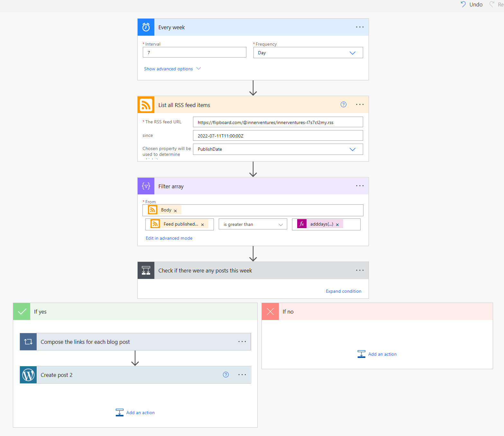Remove the adddays expression token
Image resolution: width=504 pixels, height=436 pixels.
click(x=337, y=225)
